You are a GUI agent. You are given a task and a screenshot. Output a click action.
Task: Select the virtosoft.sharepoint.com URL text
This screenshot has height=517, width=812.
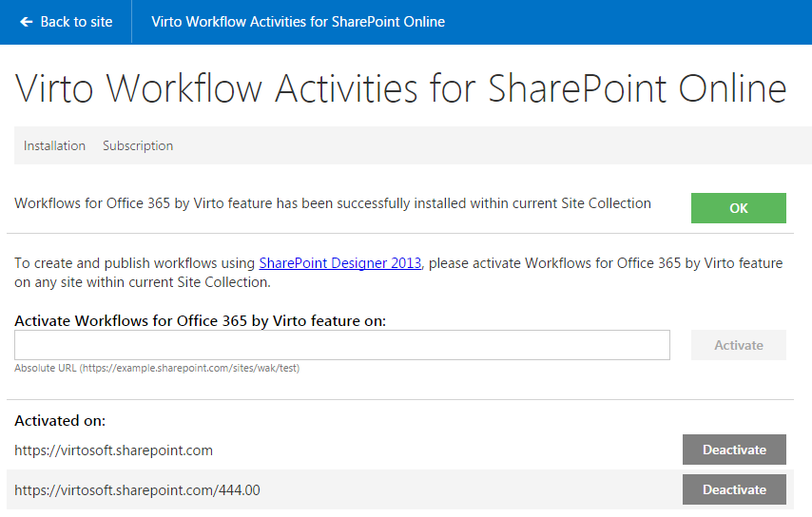[x=113, y=450]
